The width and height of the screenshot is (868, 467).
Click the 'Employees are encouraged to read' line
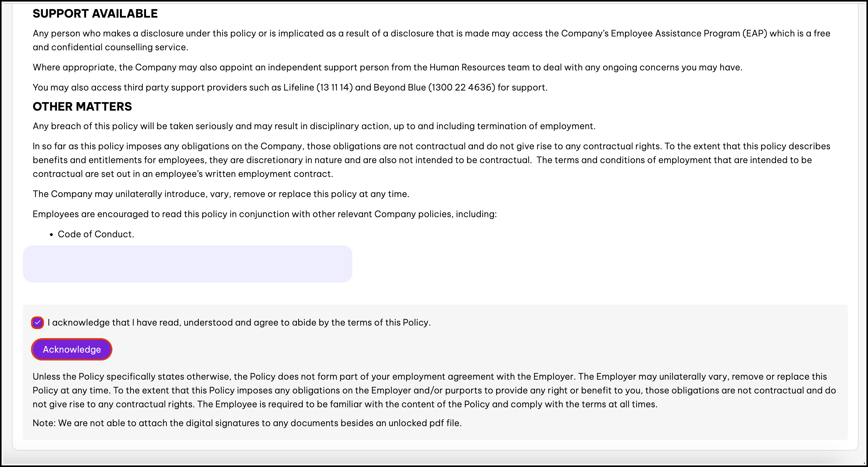click(x=264, y=214)
